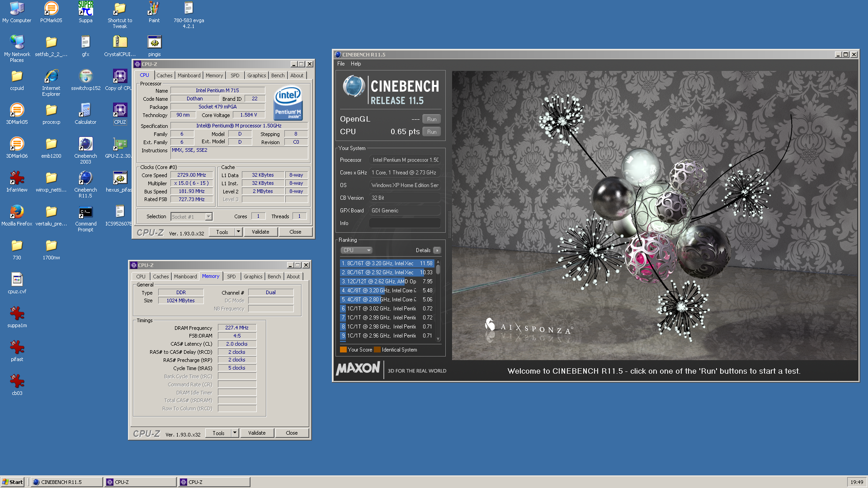Select the CPUZ desktop icon

pos(120,113)
